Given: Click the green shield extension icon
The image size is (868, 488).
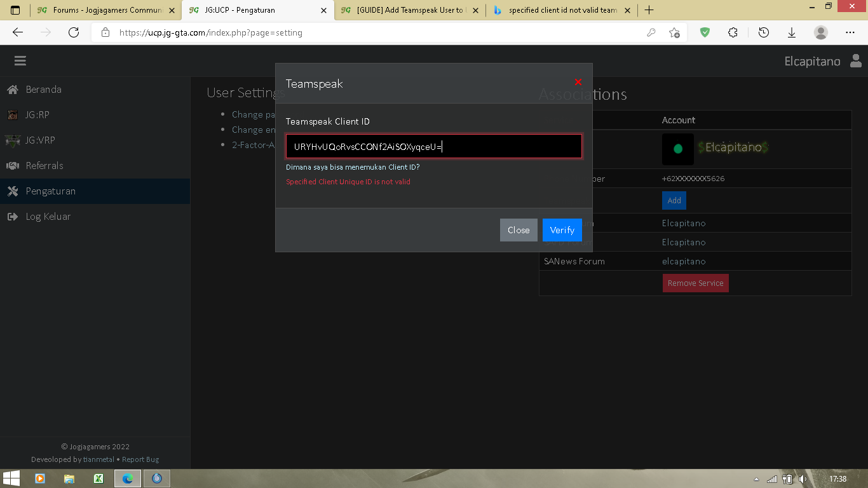Looking at the screenshot, I should point(705,32).
